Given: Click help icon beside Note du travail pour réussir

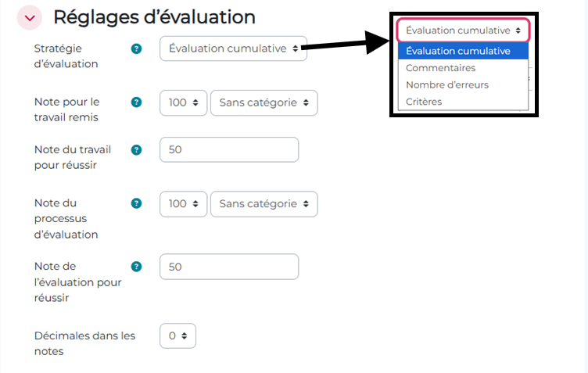Looking at the screenshot, I should [137, 149].
